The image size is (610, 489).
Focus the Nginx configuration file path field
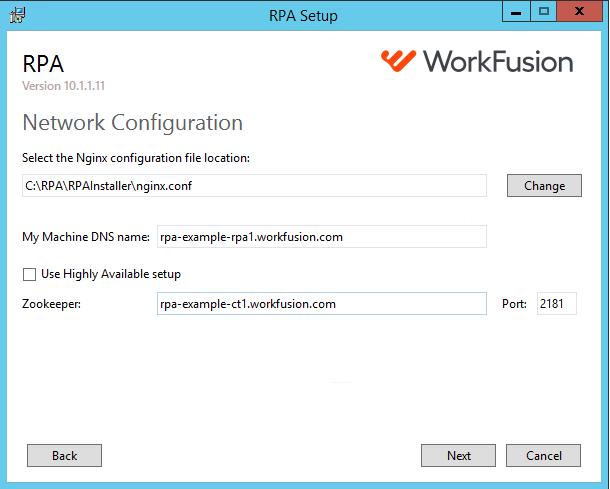pyautogui.click(x=254, y=186)
